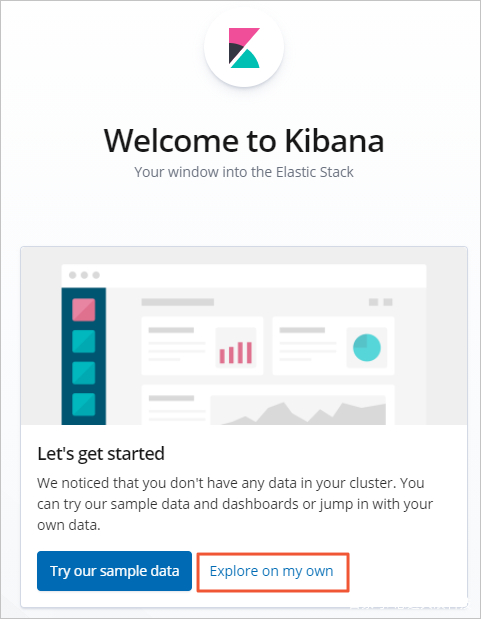Click the long gray title placeholder bar in illustration
The height and width of the screenshot is (619, 481).
coord(178,302)
